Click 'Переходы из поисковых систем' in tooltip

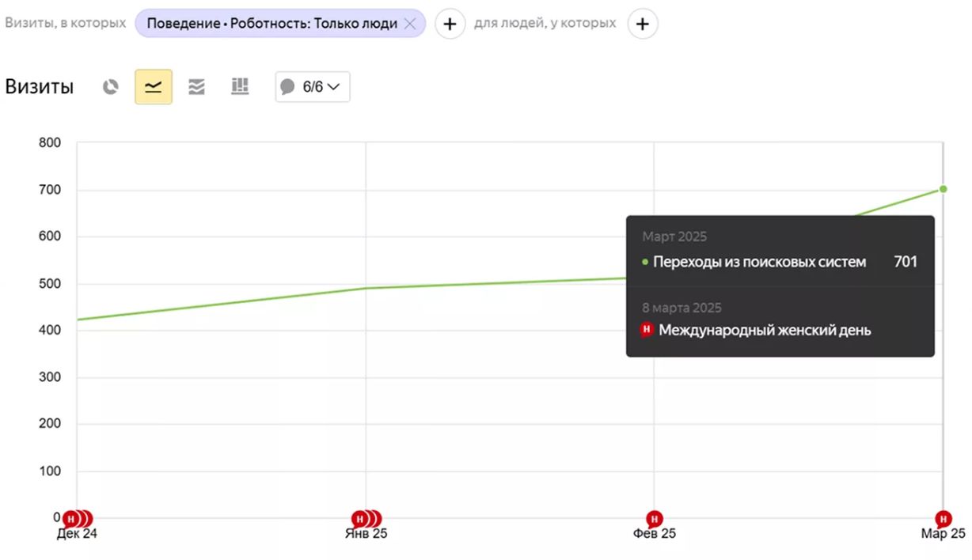pyautogui.click(x=759, y=262)
